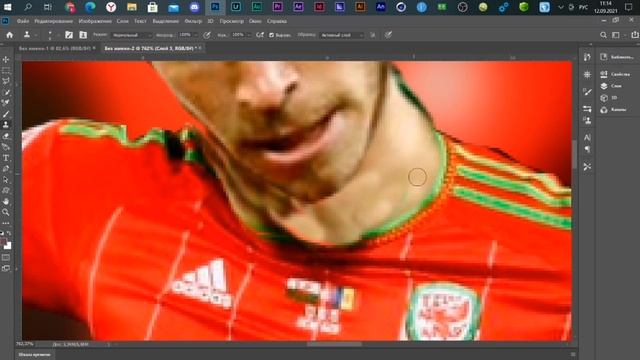Swap foreground and background colors

[x=9, y=234]
